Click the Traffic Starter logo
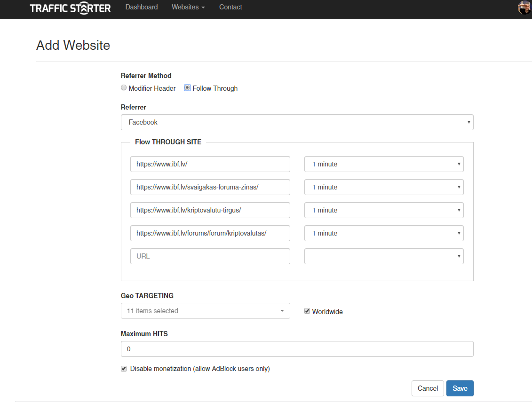 click(70, 8)
